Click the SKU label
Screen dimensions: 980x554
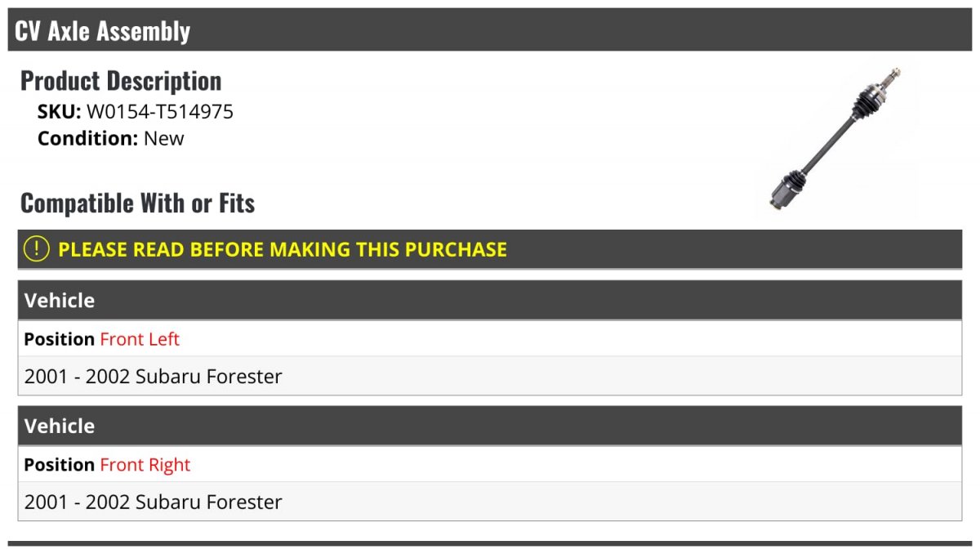(x=60, y=112)
